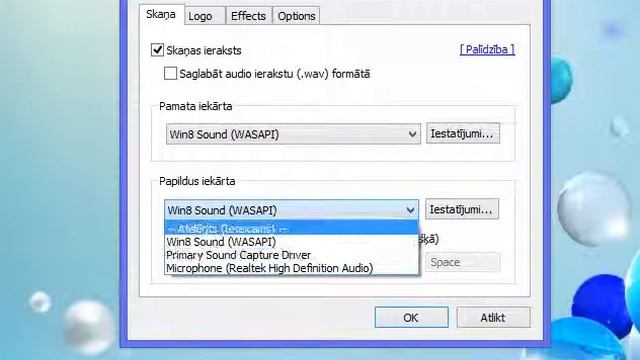Choose Win8 Sound (WASAPI) from the open list
The height and width of the screenshot is (360, 640).
[x=291, y=242]
